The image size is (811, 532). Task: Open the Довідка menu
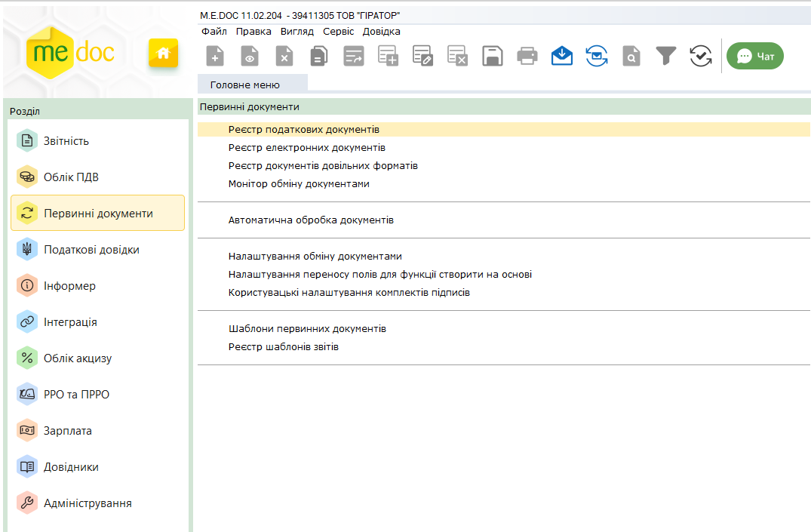[x=381, y=31]
